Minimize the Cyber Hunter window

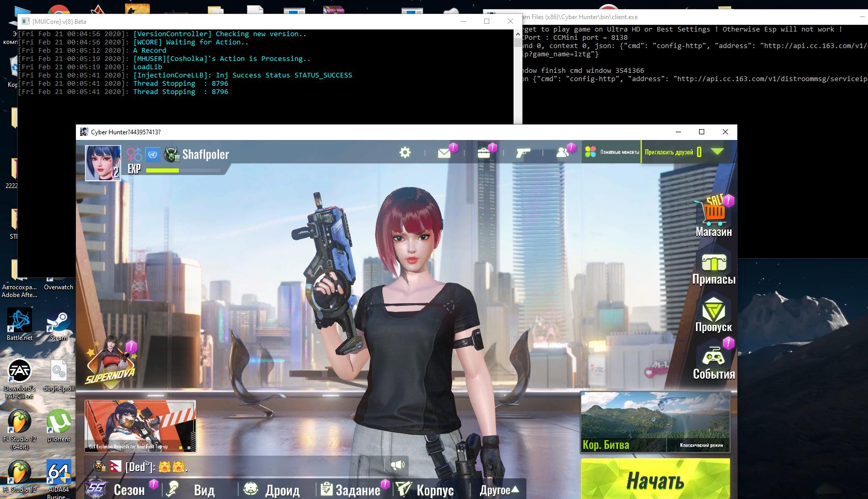tap(678, 132)
